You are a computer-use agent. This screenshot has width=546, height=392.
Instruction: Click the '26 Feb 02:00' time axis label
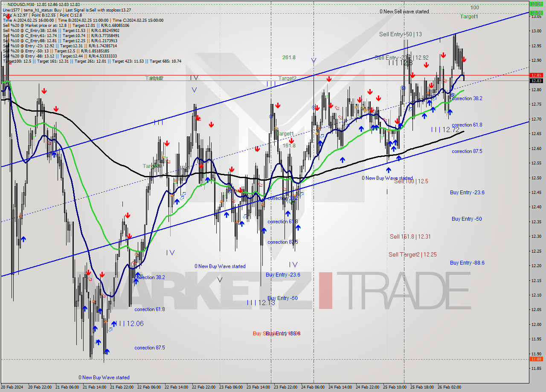(x=450, y=387)
